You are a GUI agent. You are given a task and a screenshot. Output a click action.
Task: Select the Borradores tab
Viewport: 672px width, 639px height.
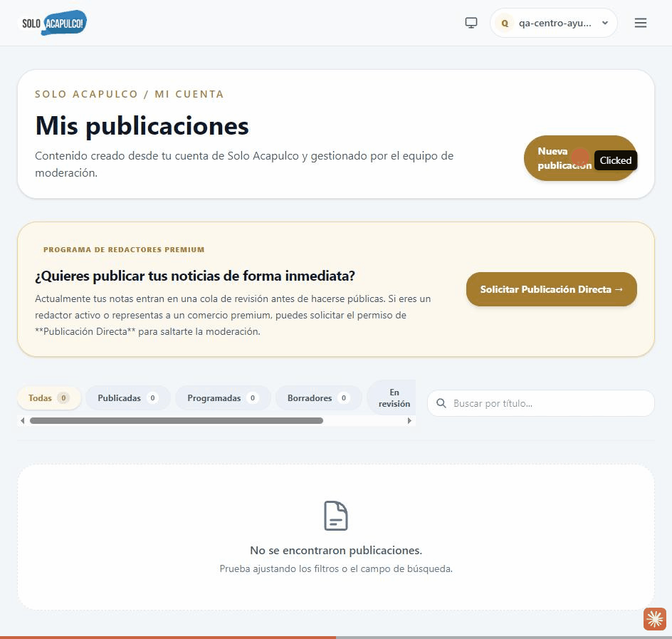[x=318, y=398]
